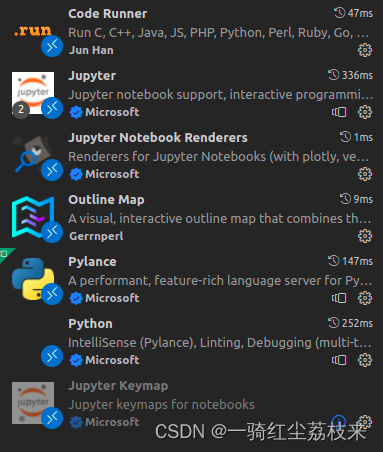Image resolution: width=383 pixels, height=452 pixels.
Task: Click the Jupyter extension logo
Action: (33, 93)
